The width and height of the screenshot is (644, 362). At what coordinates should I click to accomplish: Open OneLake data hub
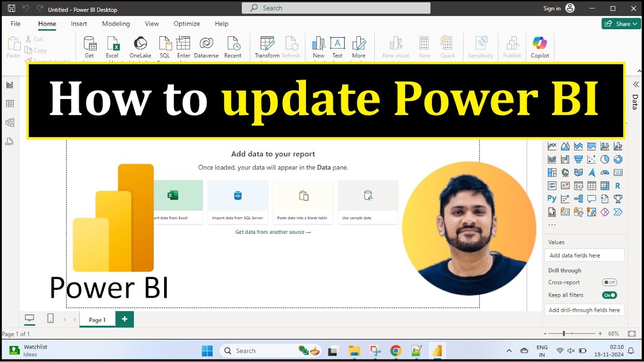coord(140,48)
